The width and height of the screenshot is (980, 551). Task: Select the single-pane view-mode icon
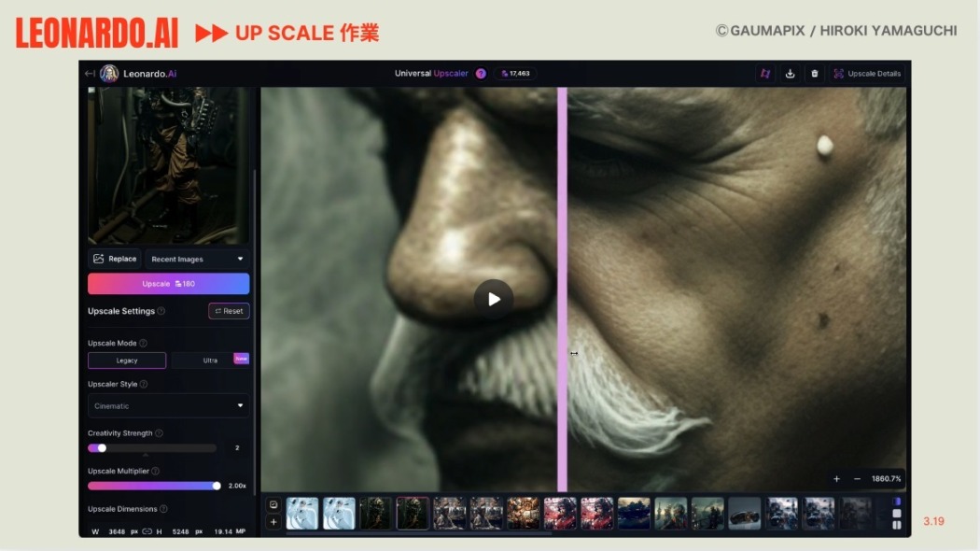[x=897, y=514]
